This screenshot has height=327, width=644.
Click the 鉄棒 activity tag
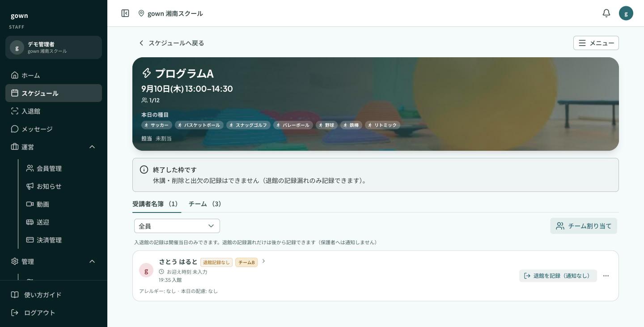[x=351, y=125]
